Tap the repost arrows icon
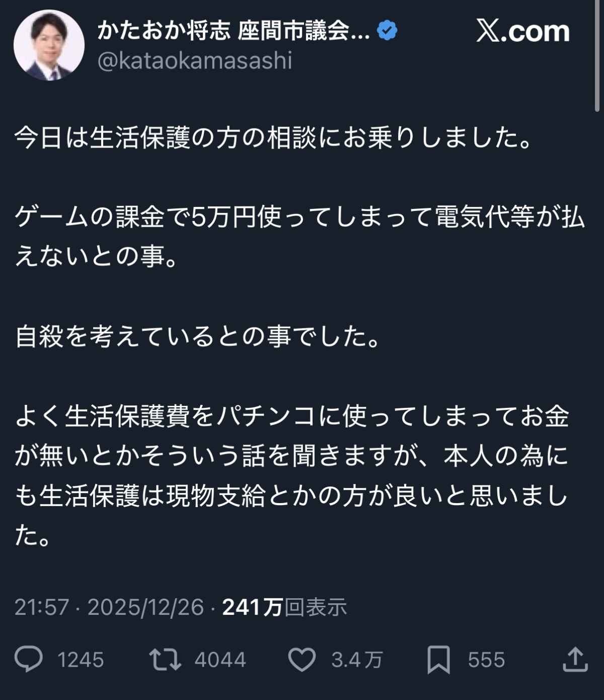The width and height of the screenshot is (604, 700). pyautogui.click(x=165, y=659)
